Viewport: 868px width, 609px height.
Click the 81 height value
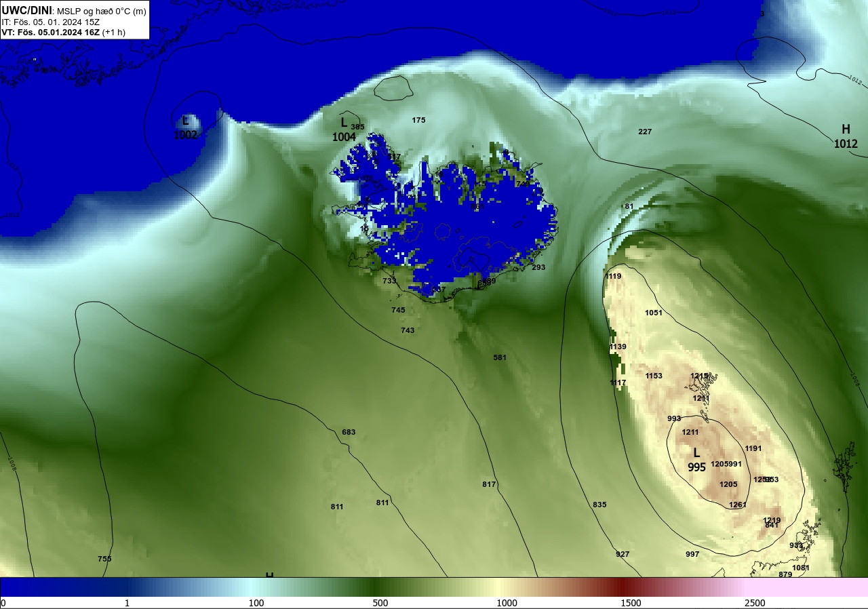tap(629, 206)
